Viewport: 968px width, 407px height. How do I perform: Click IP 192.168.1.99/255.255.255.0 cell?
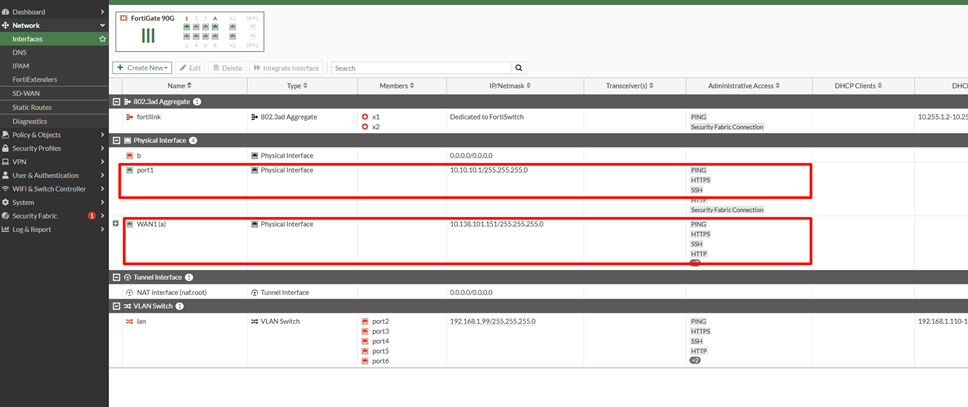pos(493,321)
